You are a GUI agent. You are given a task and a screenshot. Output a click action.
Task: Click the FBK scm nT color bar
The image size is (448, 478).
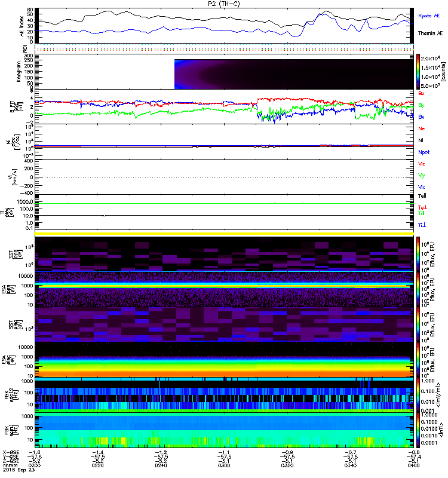(418, 430)
